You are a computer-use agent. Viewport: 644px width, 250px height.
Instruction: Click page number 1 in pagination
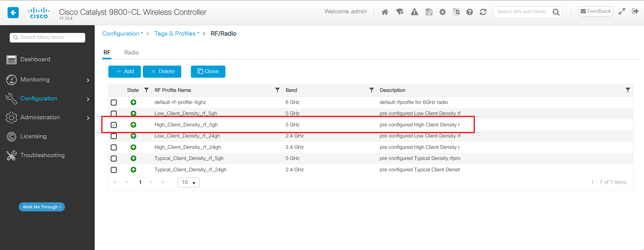coord(140,182)
